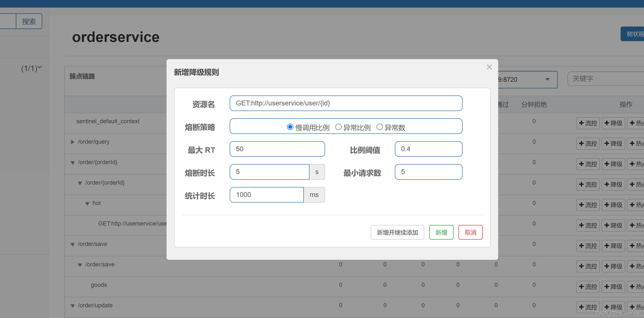The height and width of the screenshot is (318, 644).
Task: Click 流控 icon on the hot resource row
Action: pyautogui.click(x=588, y=205)
